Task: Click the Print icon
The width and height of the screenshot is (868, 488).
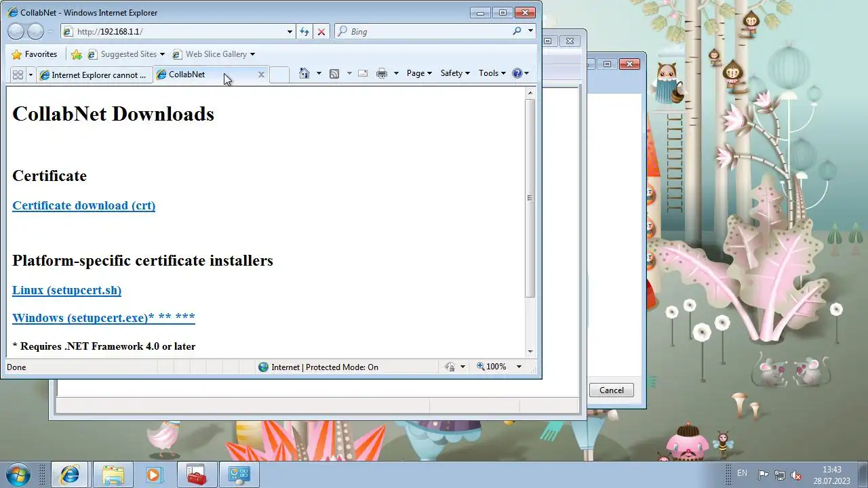Action: [382, 73]
